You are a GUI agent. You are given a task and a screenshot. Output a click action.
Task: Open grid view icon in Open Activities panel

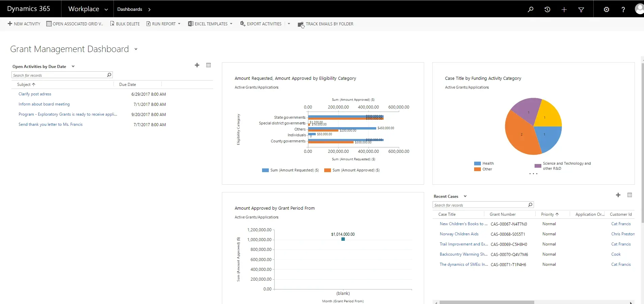209,65
